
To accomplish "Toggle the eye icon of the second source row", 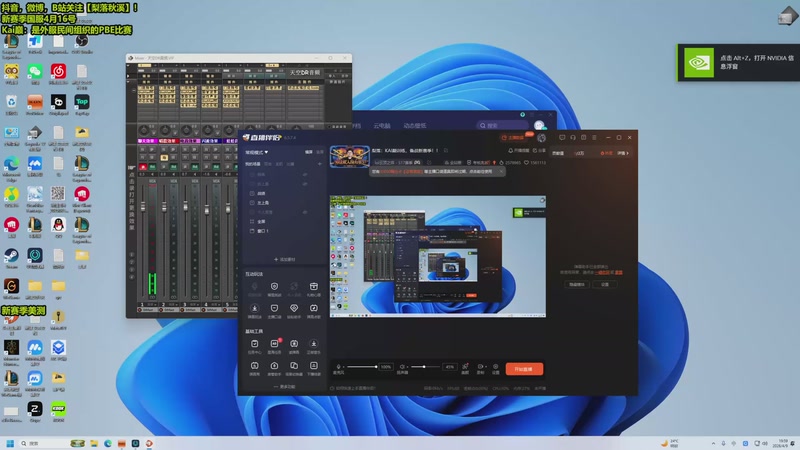I will coord(305,184).
